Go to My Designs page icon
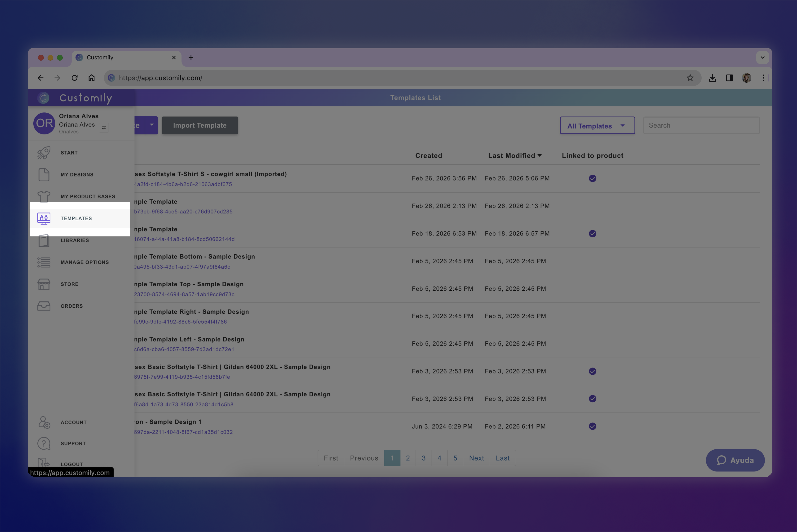Image resolution: width=797 pixels, height=532 pixels. 44,175
